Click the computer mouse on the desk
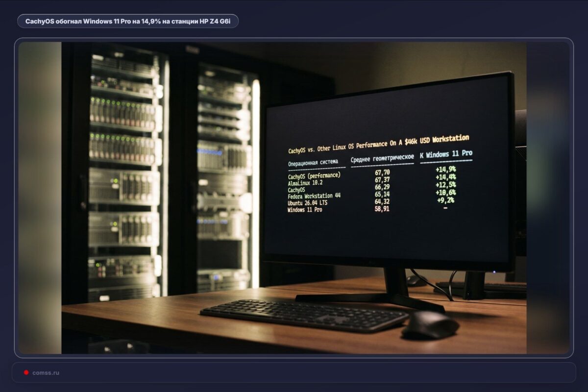 [430, 325]
